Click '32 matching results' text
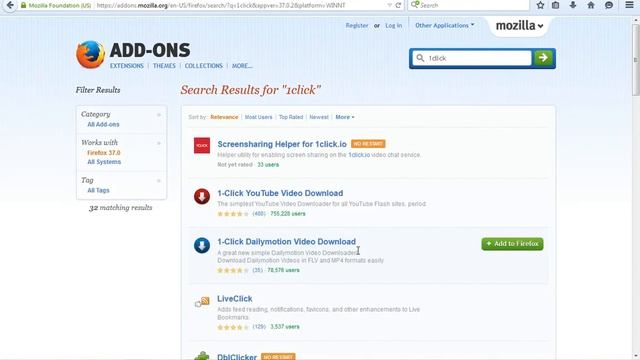Screen dimensions: 640x360 pos(120,208)
